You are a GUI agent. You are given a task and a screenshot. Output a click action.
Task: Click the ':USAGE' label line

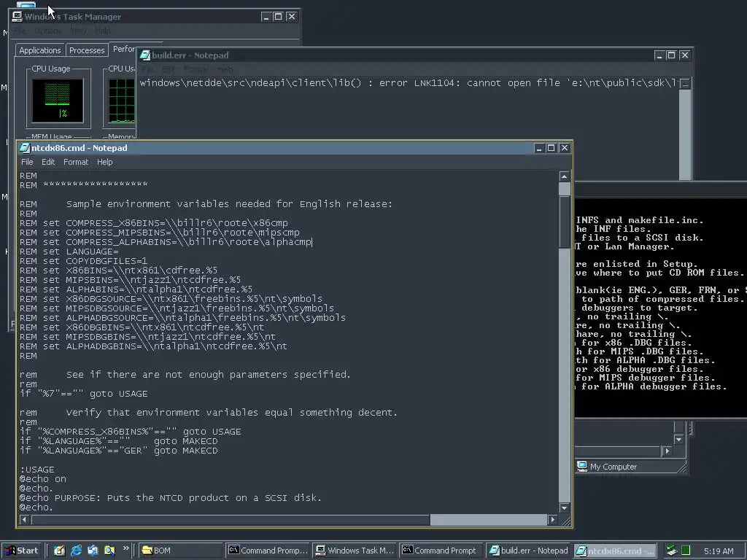coord(37,470)
